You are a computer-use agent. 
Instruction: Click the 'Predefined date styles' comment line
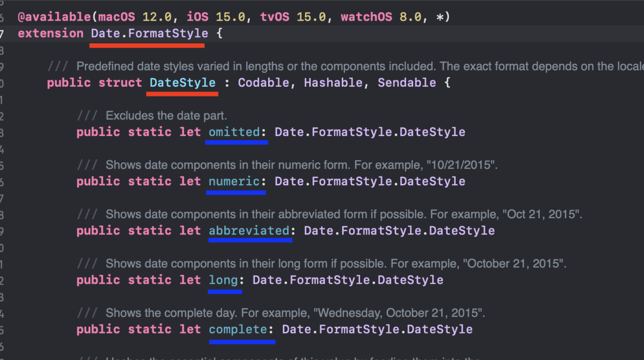(345, 66)
